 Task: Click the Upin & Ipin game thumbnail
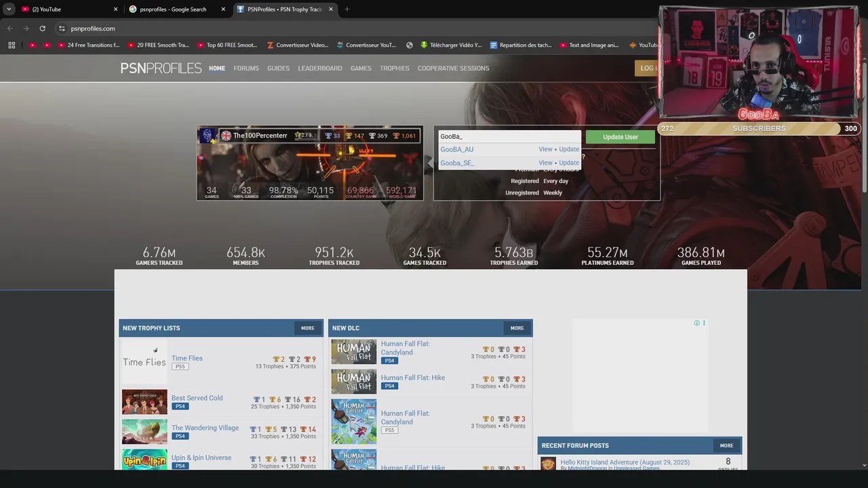click(144, 460)
